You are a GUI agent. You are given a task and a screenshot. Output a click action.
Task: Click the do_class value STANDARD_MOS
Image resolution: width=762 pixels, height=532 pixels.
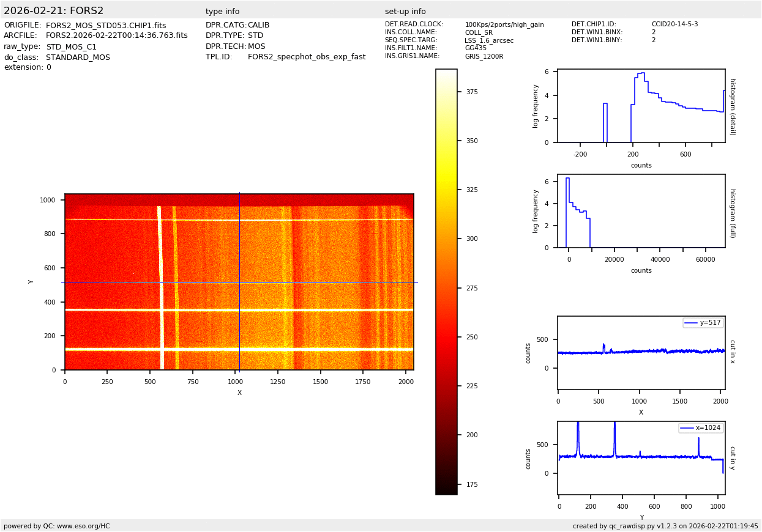[x=78, y=57]
